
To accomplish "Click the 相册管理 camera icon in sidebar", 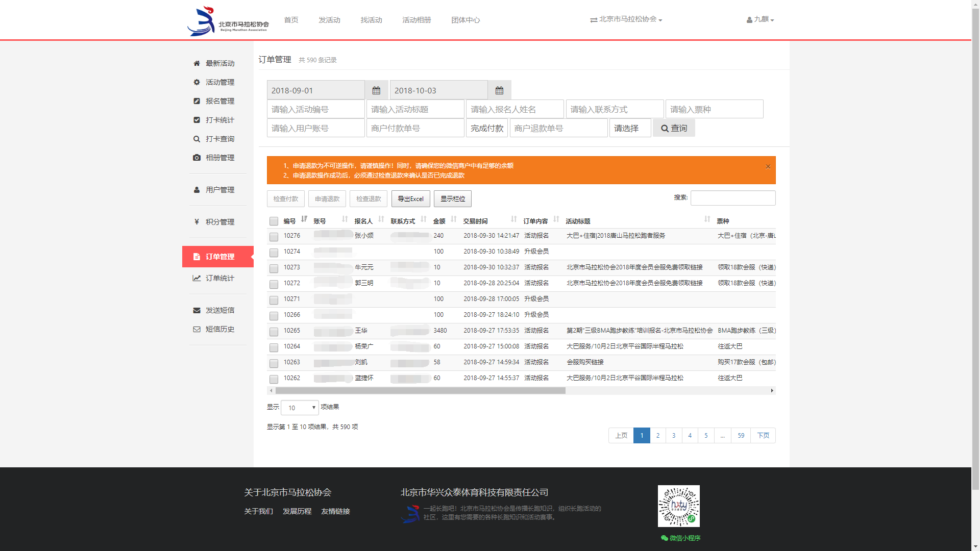I will (x=197, y=158).
